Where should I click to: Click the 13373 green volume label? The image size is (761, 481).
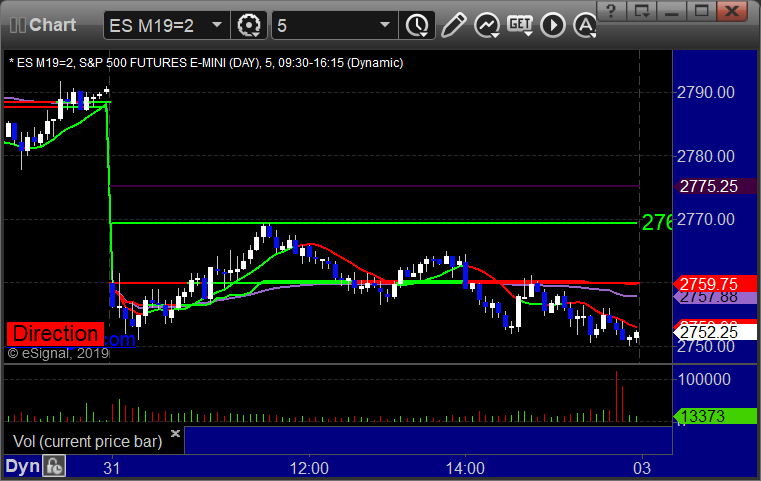point(715,416)
